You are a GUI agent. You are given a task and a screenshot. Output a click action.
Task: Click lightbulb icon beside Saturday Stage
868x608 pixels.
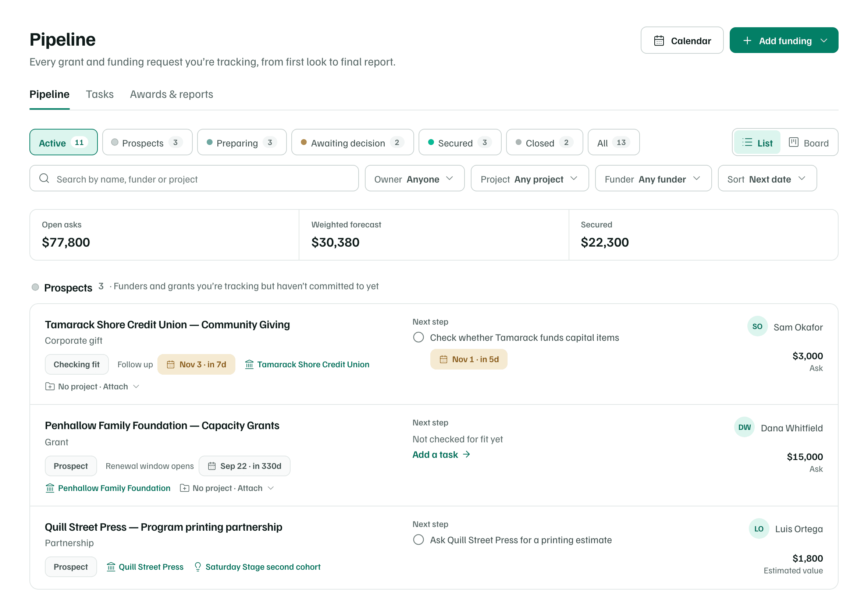point(198,567)
